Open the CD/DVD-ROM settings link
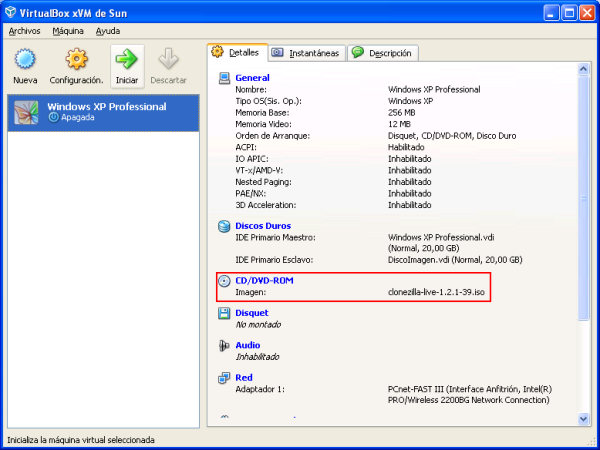 tap(264, 281)
